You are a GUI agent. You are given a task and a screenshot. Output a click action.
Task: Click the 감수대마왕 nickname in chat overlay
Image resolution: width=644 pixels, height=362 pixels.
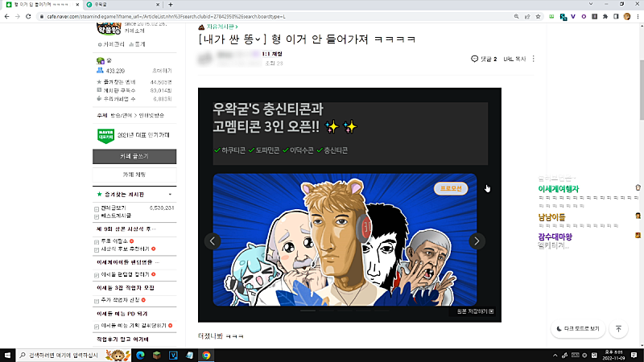point(555,237)
